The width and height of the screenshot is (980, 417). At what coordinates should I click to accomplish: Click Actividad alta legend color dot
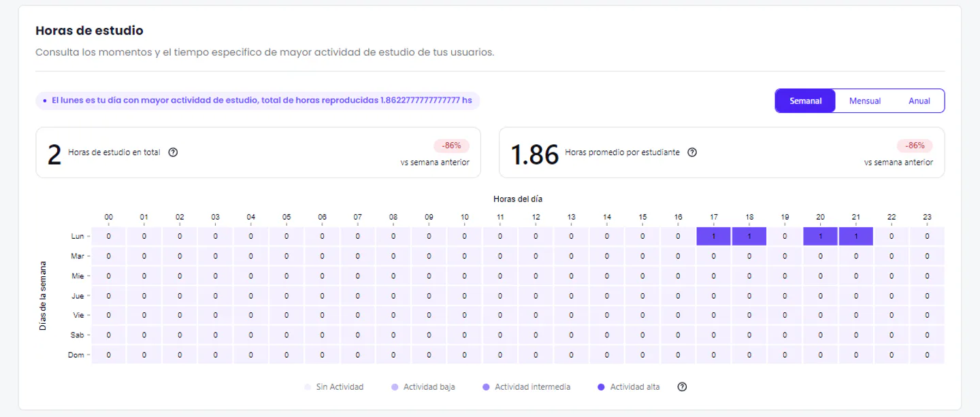pos(601,387)
